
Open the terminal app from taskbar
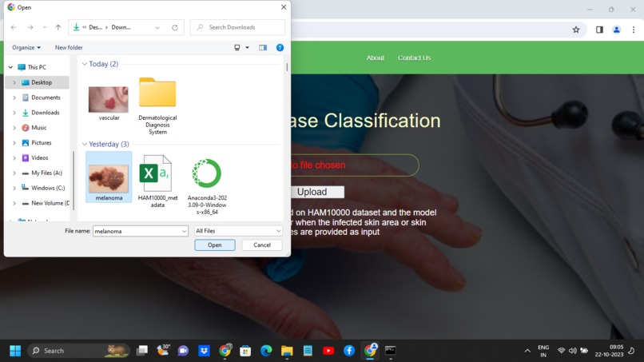pyautogui.click(x=390, y=351)
